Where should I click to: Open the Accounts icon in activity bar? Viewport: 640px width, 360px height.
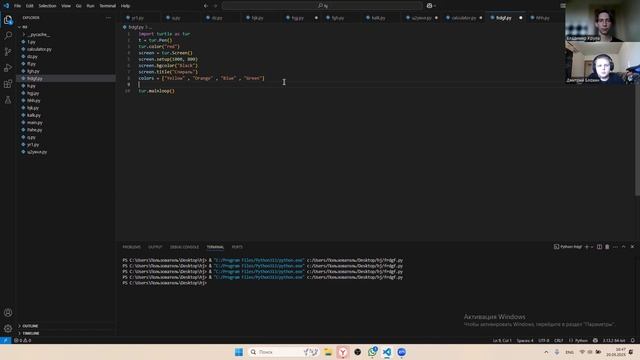pyautogui.click(x=8, y=313)
